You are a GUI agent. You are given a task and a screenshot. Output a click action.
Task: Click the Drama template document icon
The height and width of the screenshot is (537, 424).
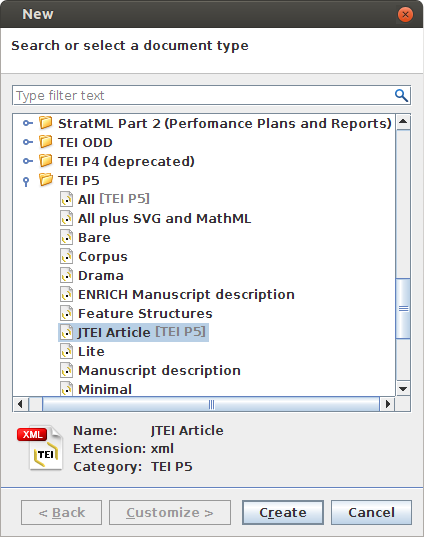click(66, 275)
